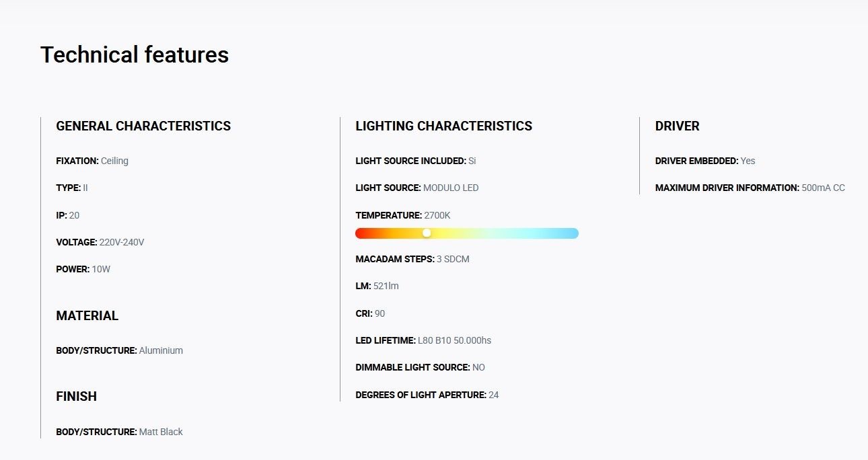Click the Degrees of Light Aperture value

coord(494,395)
